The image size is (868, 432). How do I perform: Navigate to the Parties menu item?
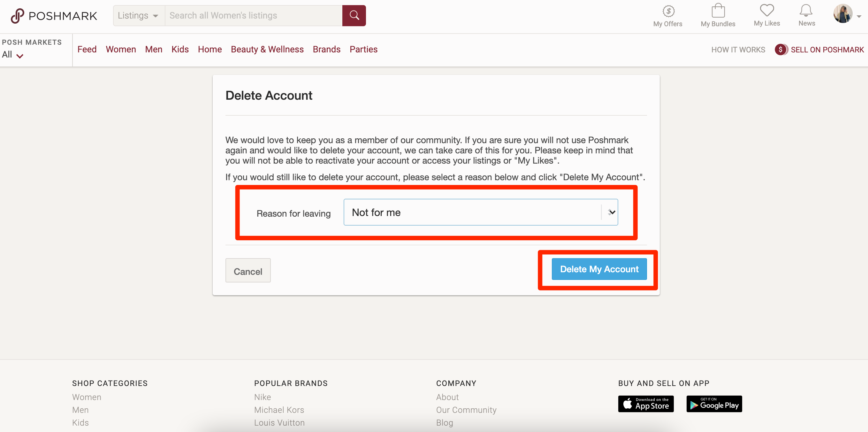point(363,49)
